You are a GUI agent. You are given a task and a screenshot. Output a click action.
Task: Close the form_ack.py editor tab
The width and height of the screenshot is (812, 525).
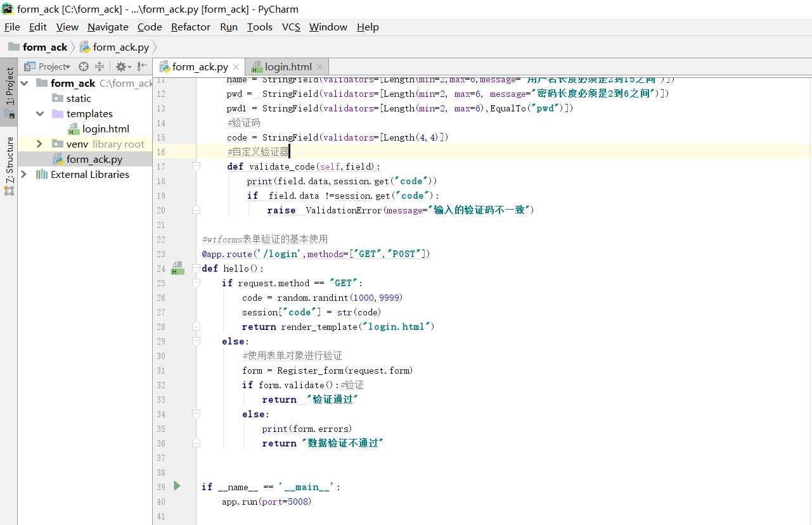[236, 66]
